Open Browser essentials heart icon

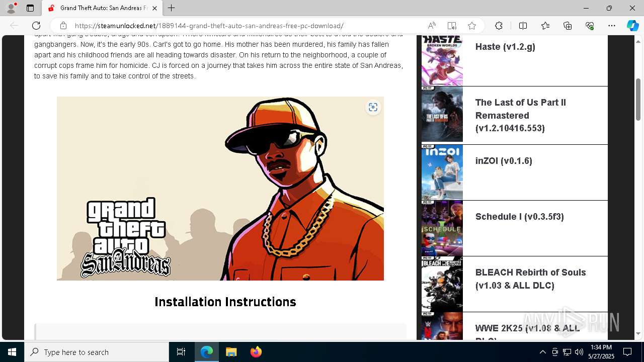[590, 26]
